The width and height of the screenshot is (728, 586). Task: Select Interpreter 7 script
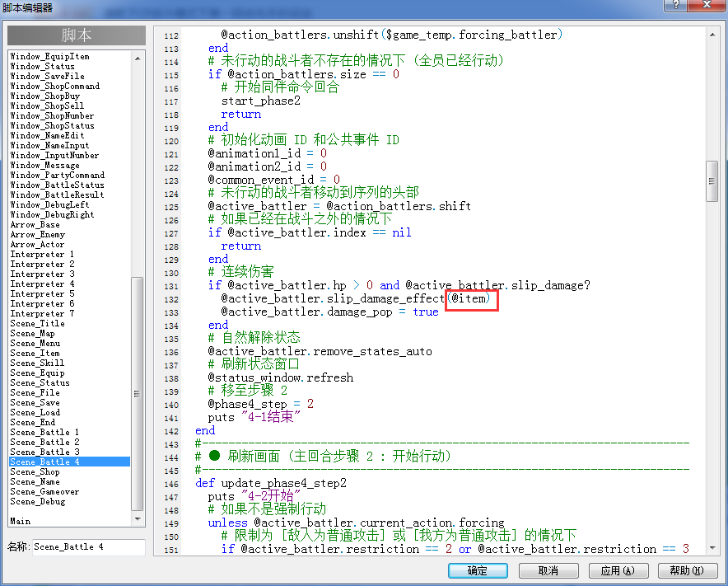tap(42, 313)
